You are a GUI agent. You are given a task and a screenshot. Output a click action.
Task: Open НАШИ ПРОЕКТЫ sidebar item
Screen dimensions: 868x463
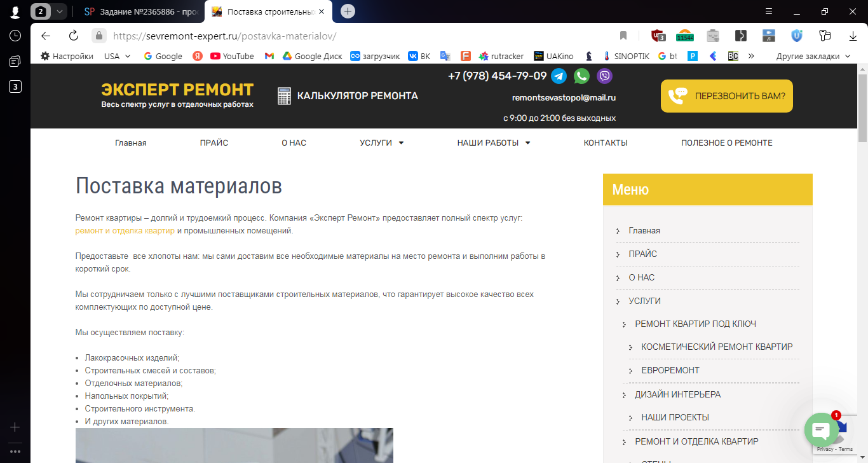tap(675, 417)
